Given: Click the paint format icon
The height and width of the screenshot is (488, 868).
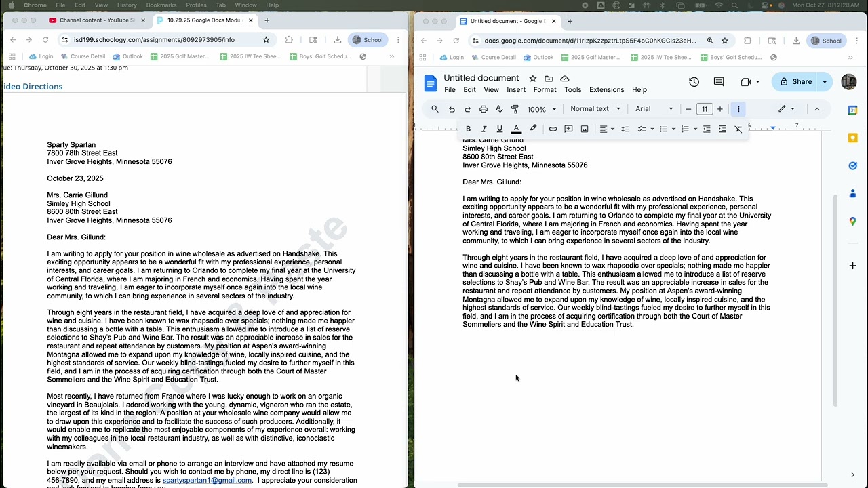Looking at the screenshot, I should tap(515, 109).
